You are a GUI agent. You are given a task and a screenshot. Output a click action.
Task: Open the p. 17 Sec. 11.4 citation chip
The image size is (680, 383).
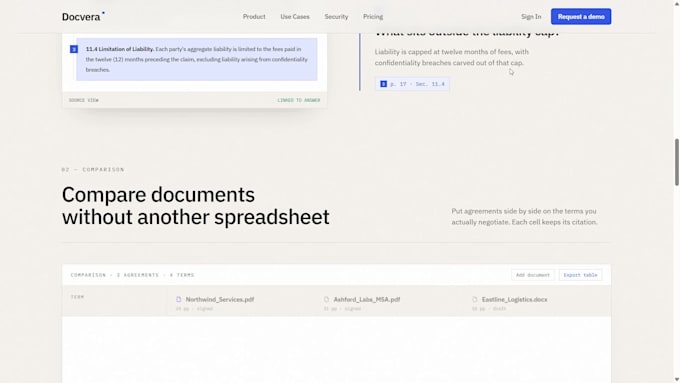click(x=412, y=84)
